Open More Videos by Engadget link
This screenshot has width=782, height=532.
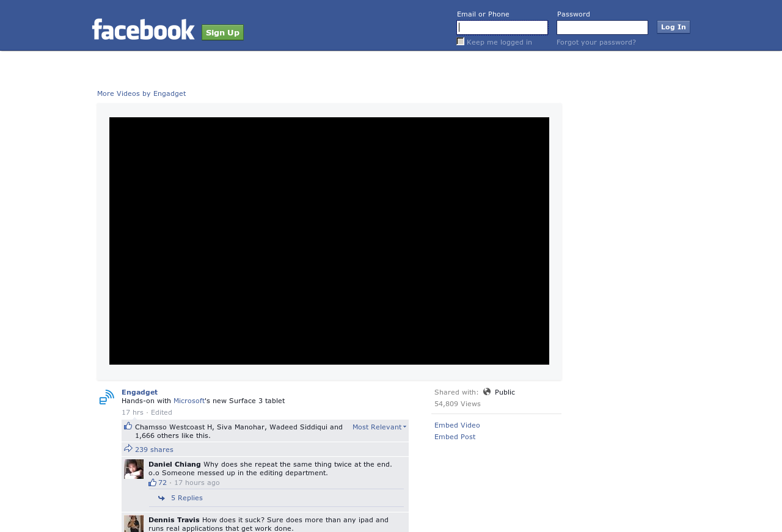[x=142, y=93]
